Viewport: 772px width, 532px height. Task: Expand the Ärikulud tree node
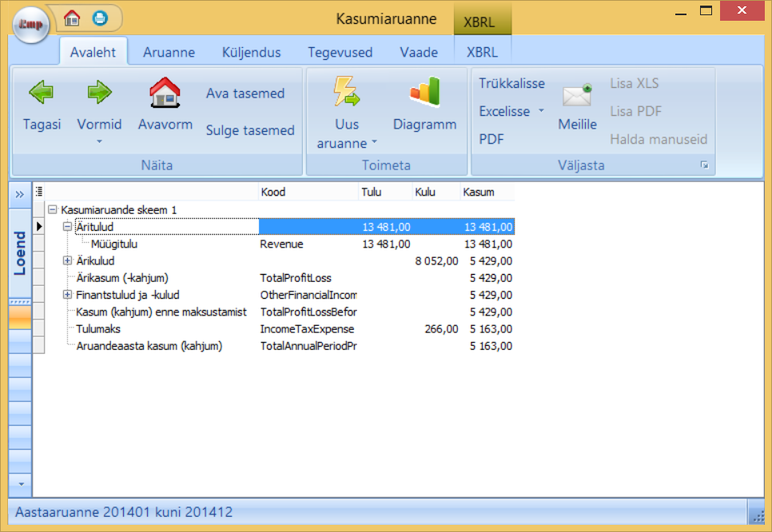click(x=68, y=261)
